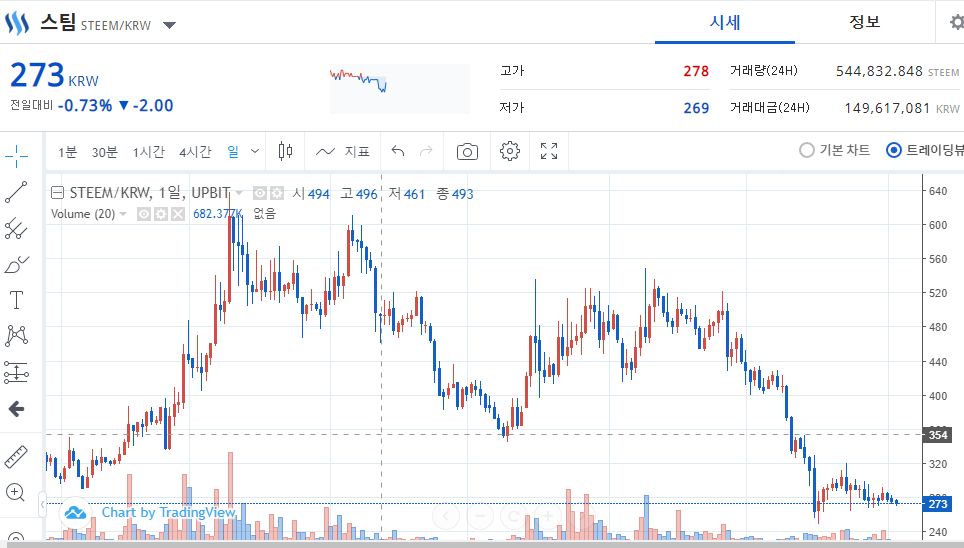Select the 1시간 interval
Screen dimensions: 964x548
point(149,152)
